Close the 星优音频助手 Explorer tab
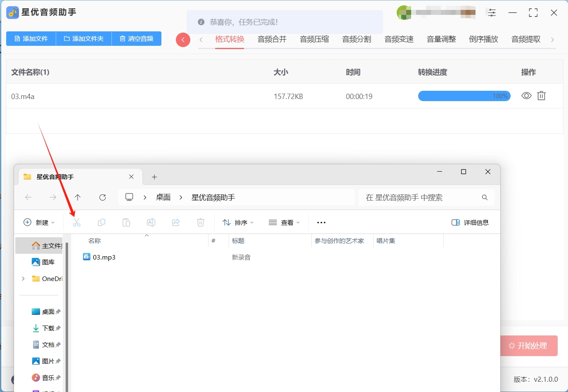Viewport: 568px width, 392px height. tap(131, 177)
